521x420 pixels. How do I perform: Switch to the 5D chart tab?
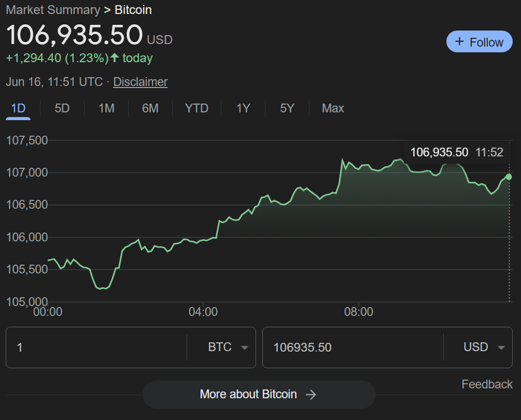tap(62, 108)
